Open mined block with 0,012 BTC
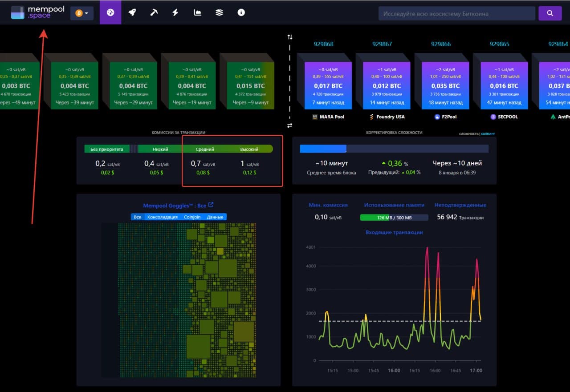Image resolution: width=570 pixels, height=392 pixels. [x=387, y=85]
